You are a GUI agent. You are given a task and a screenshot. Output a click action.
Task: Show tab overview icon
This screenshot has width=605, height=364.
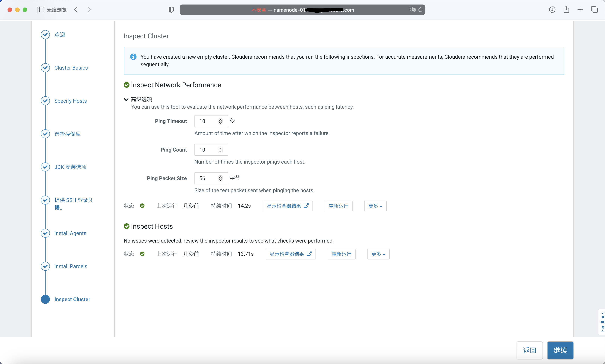point(594,10)
